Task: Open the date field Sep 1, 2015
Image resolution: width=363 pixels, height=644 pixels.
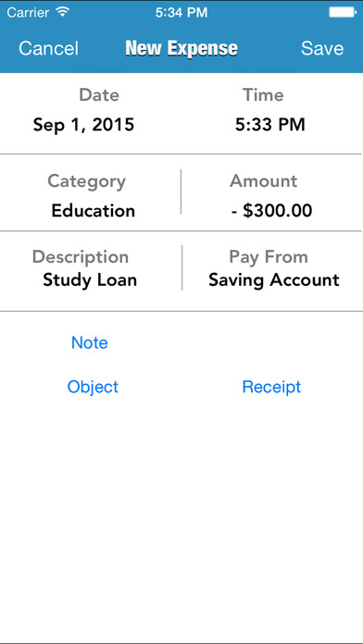Action: pos(84,124)
